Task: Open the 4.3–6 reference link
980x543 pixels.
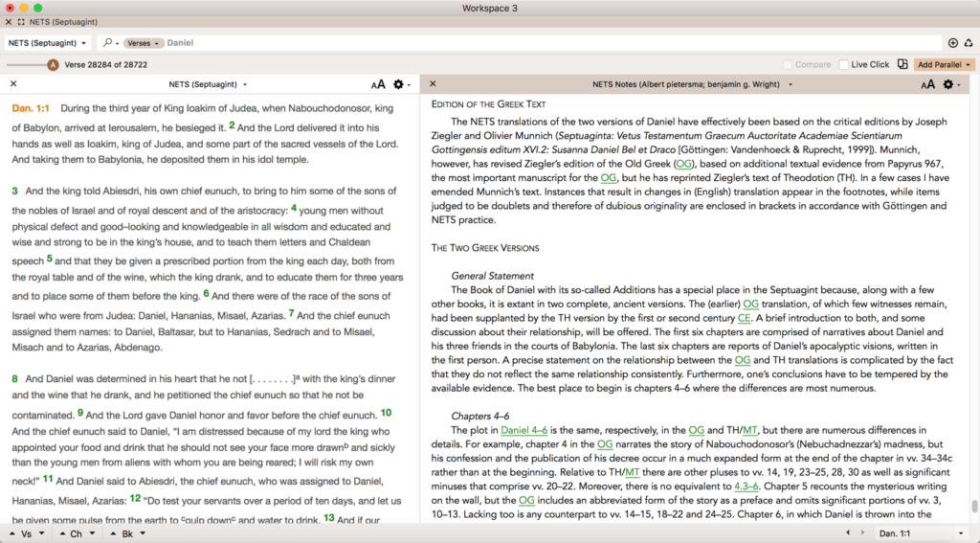Action: pos(746,486)
